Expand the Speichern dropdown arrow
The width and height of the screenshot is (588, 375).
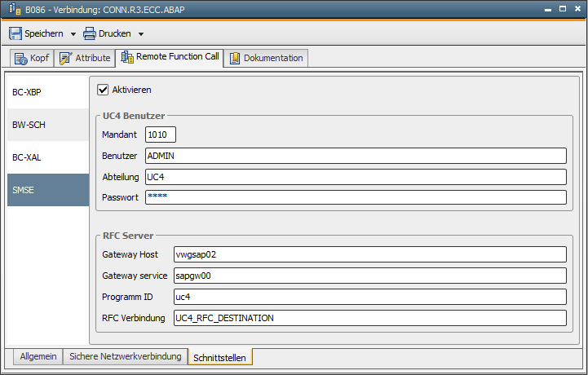click(73, 34)
